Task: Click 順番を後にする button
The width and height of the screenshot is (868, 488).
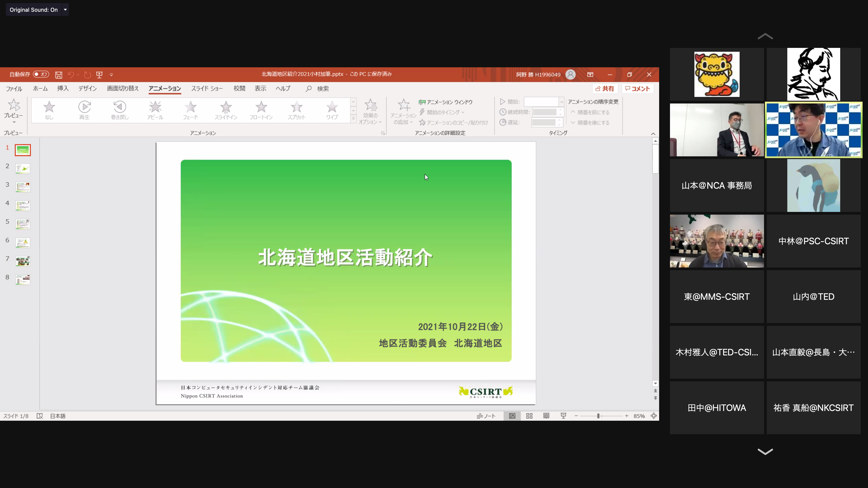Action: tap(590, 123)
